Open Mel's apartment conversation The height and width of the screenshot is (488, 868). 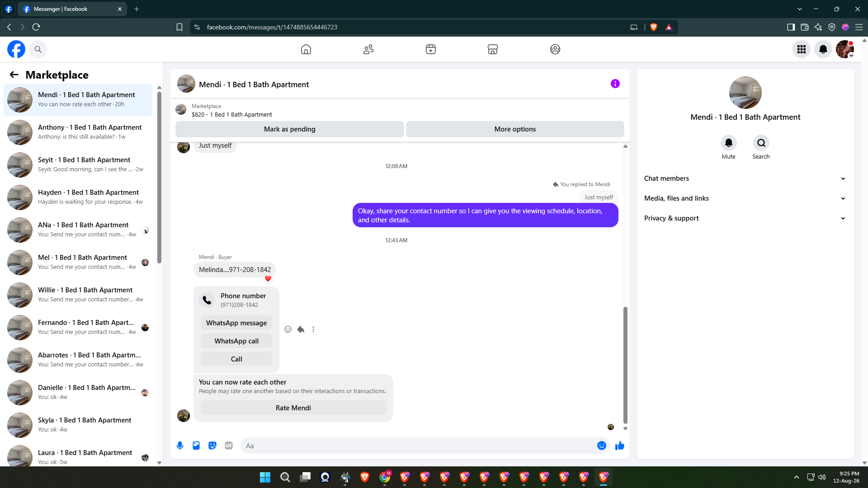[78, 263]
